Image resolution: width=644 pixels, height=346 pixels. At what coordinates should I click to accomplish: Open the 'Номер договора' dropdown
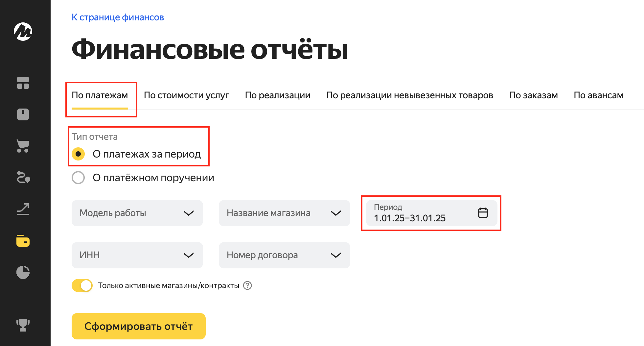pyautogui.click(x=284, y=255)
